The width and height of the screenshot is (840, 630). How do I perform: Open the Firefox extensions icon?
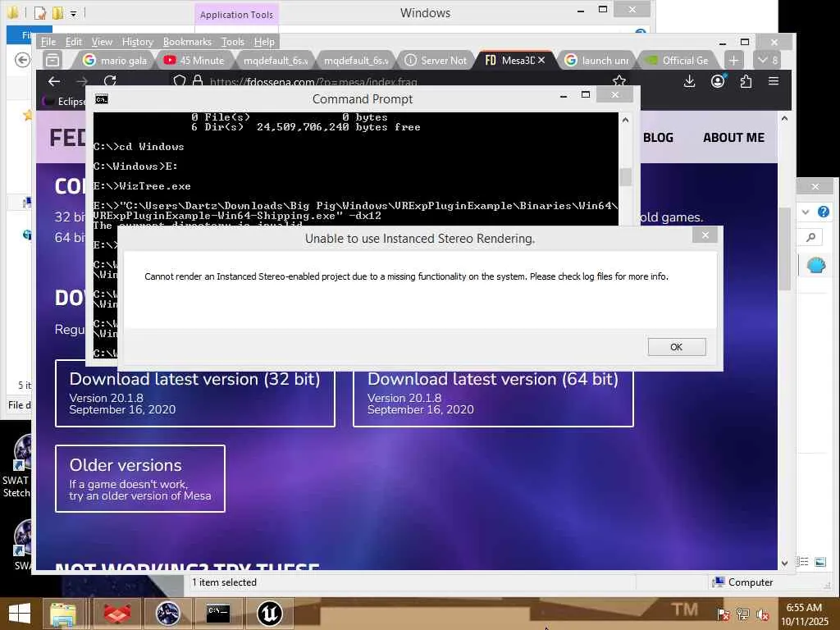tap(745, 81)
